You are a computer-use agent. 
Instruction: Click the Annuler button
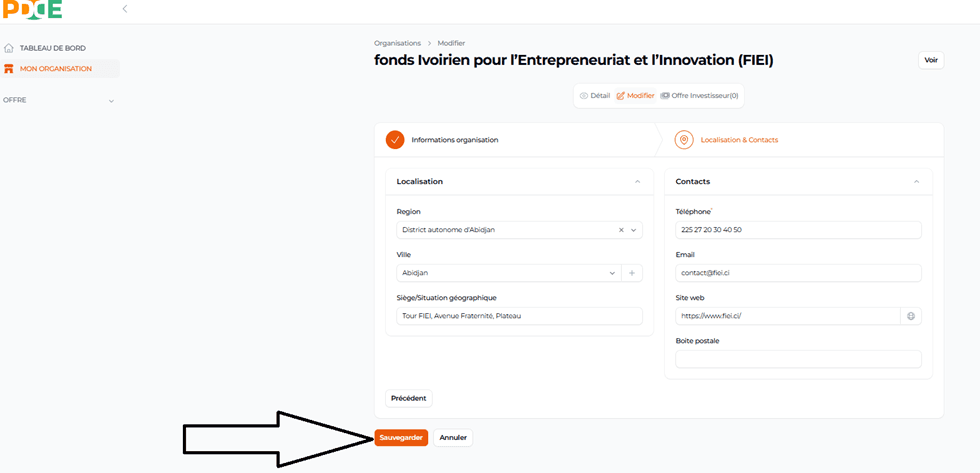point(453,438)
